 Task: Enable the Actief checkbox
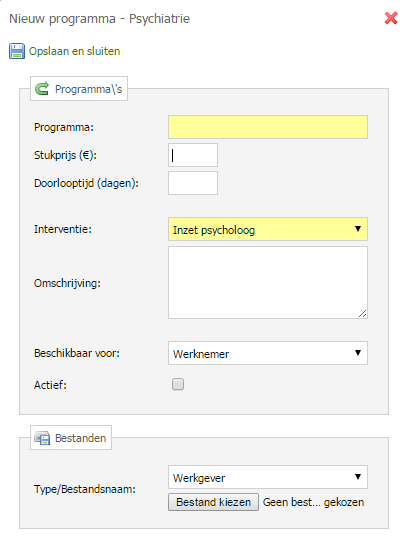click(178, 384)
